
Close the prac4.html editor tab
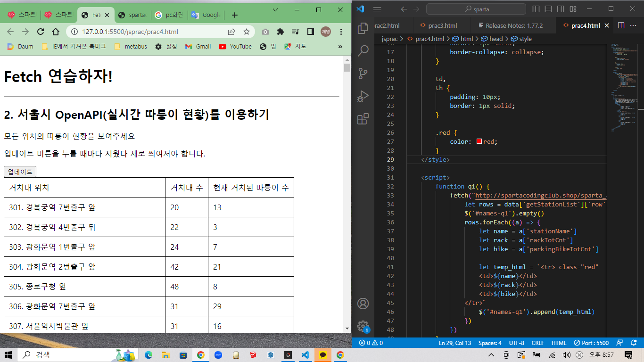(x=607, y=25)
